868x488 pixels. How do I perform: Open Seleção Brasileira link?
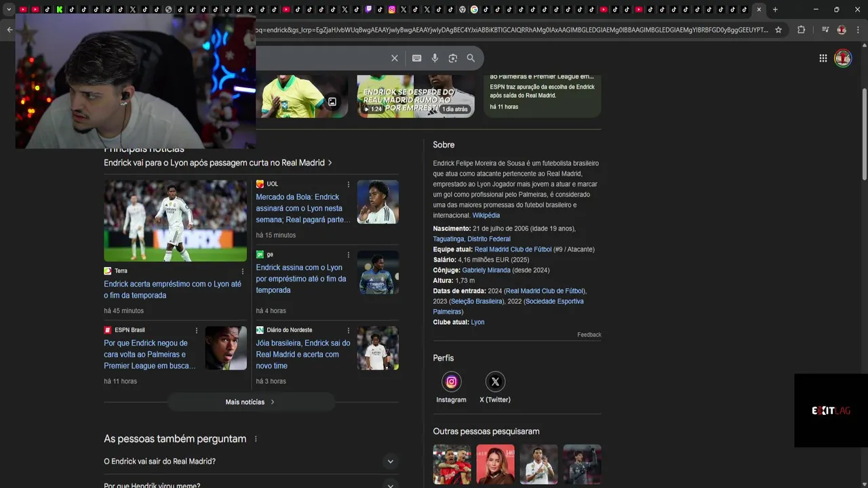pos(477,302)
